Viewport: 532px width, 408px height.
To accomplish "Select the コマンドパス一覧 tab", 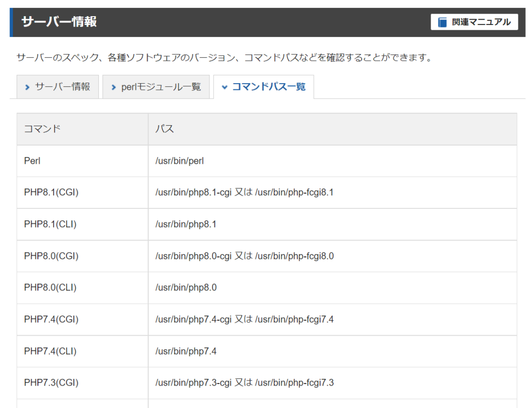I will (263, 87).
